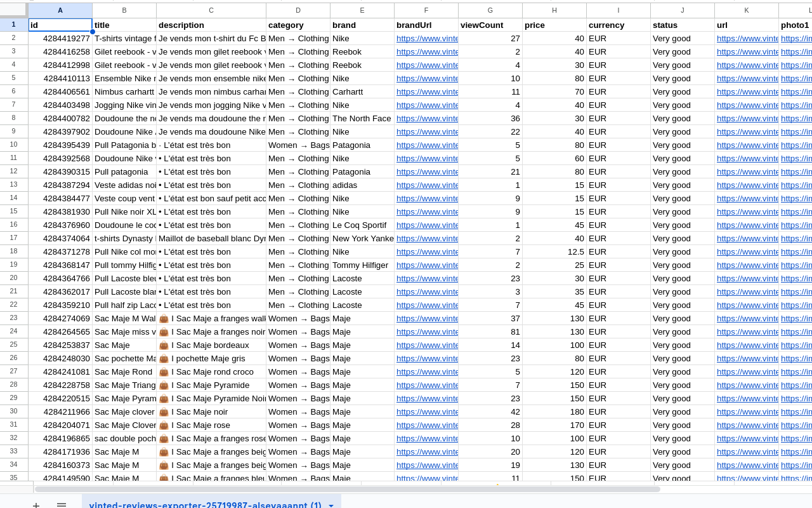Click the select-all corner box of the grid
Image resolution: width=812 pixels, height=508 pixels.
pyautogui.click(x=14, y=11)
